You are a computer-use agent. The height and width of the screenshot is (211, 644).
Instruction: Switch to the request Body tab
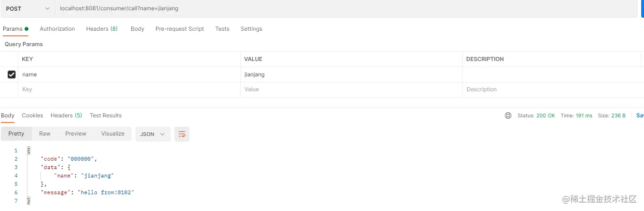coord(137,29)
